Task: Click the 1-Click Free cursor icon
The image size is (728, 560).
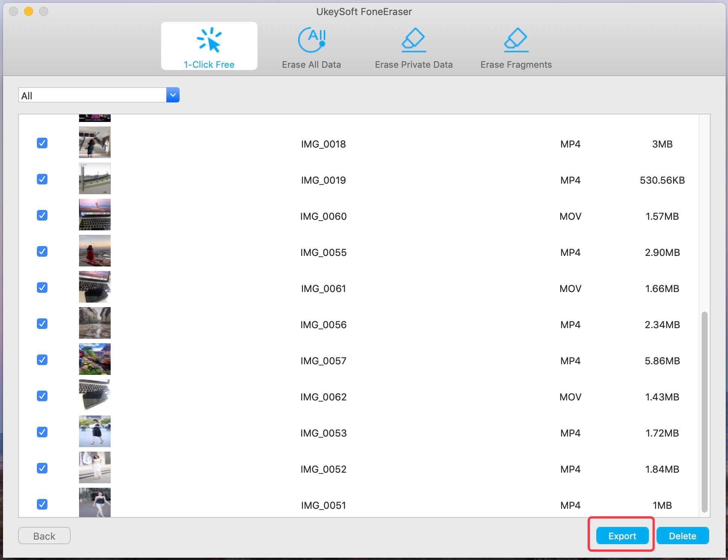Action: (209, 40)
